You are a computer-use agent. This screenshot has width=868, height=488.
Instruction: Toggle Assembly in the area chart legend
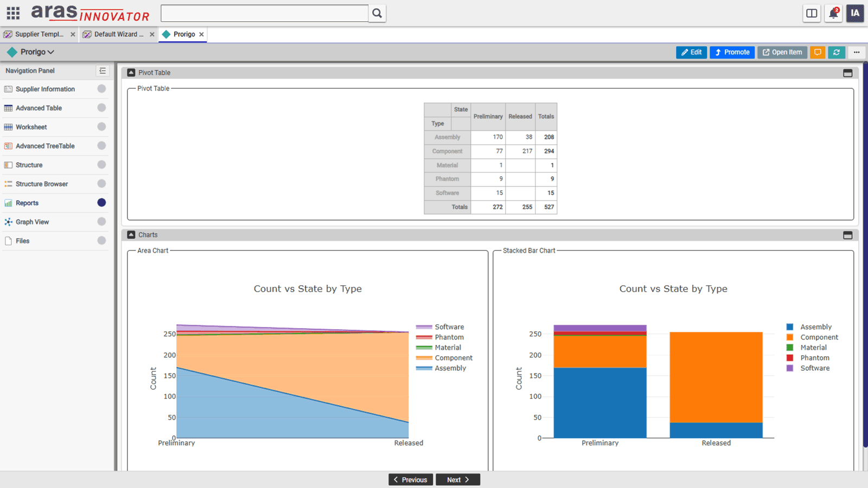point(441,368)
